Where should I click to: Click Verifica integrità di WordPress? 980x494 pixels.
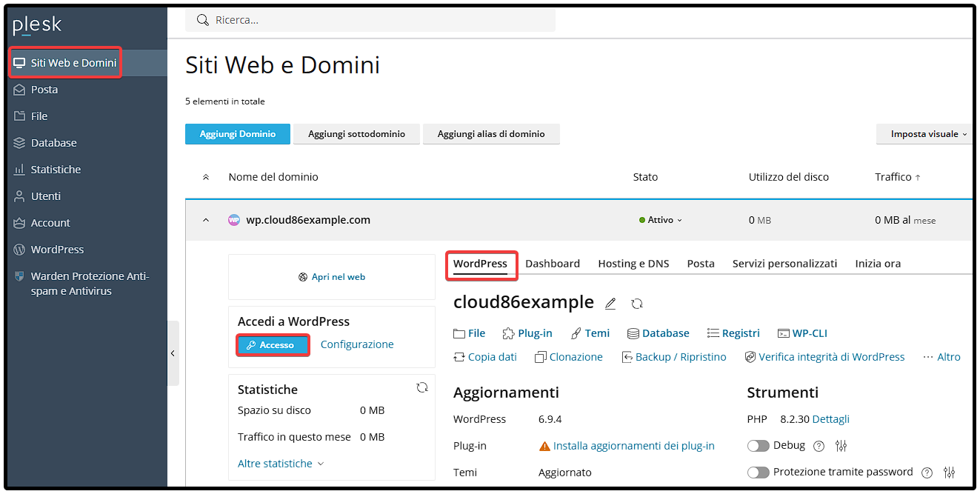tap(824, 357)
